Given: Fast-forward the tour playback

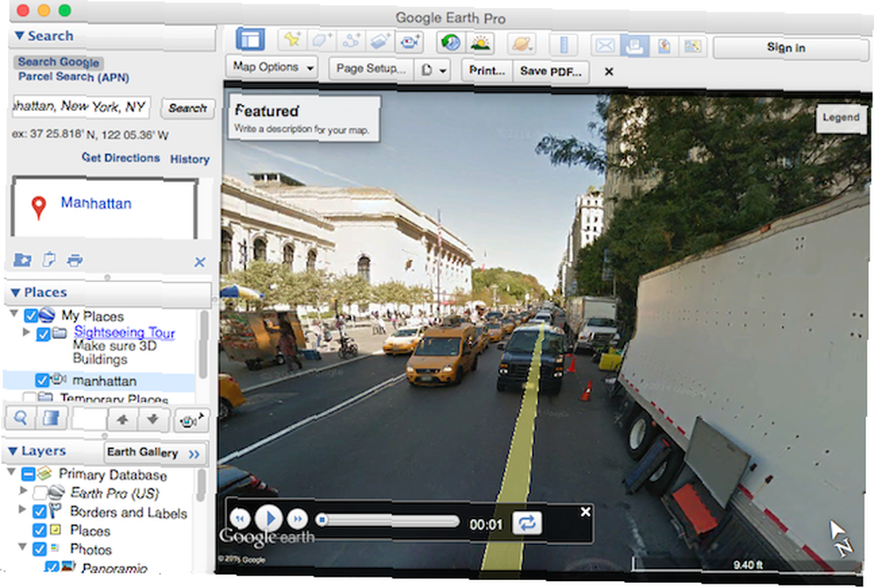Looking at the screenshot, I should pyautogui.click(x=298, y=519).
